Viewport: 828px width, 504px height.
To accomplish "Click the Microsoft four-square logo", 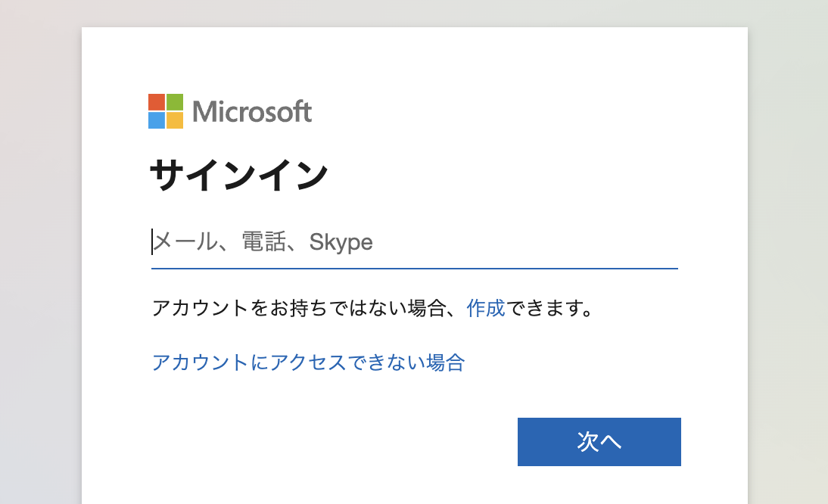I will (166, 111).
